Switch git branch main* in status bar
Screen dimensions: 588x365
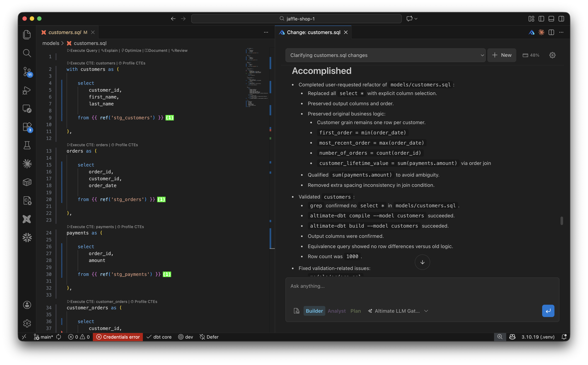tap(44, 337)
